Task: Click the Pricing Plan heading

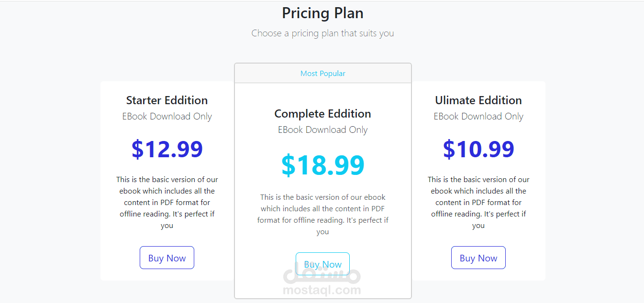Action: point(322,13)
